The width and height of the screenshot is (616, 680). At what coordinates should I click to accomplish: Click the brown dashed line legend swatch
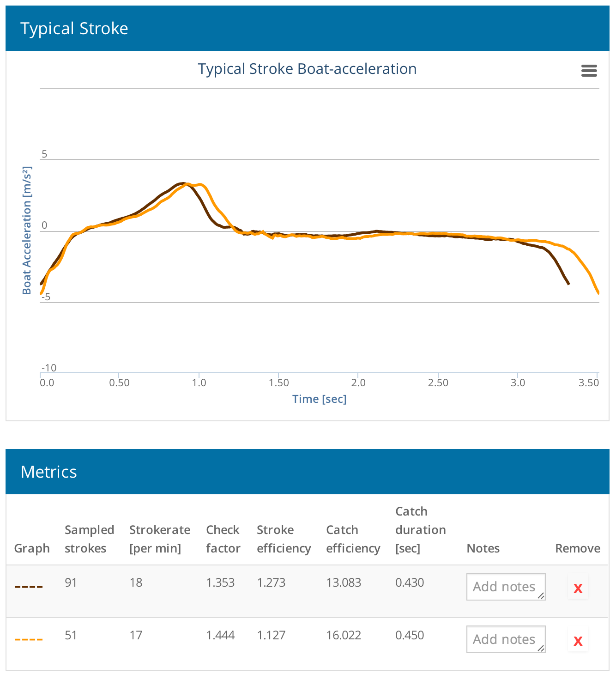point(29,587)
